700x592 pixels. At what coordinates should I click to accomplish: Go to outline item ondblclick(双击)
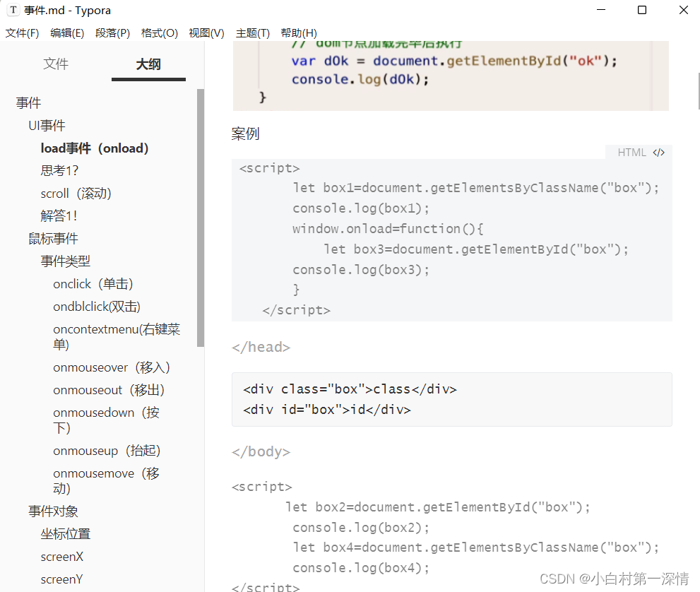97,307
